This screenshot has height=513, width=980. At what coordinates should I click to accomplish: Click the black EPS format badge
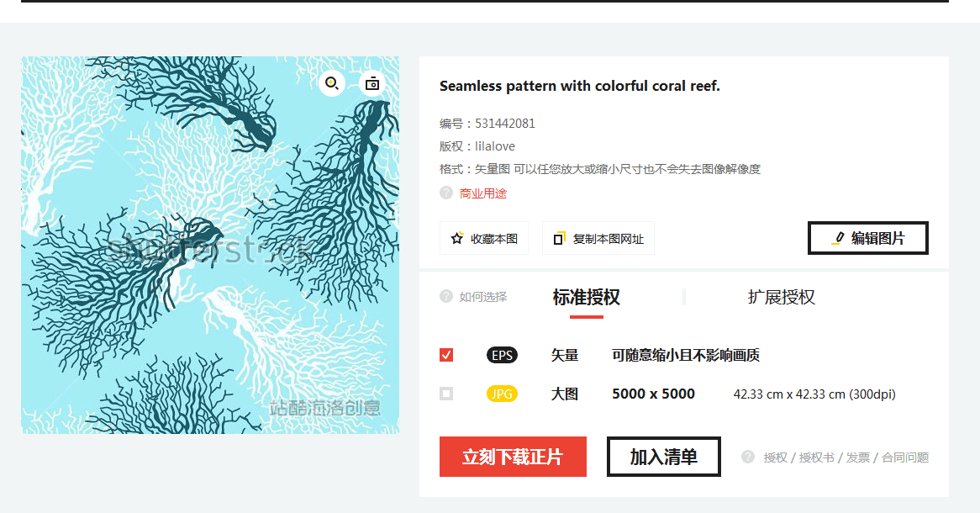click(502, 356)
